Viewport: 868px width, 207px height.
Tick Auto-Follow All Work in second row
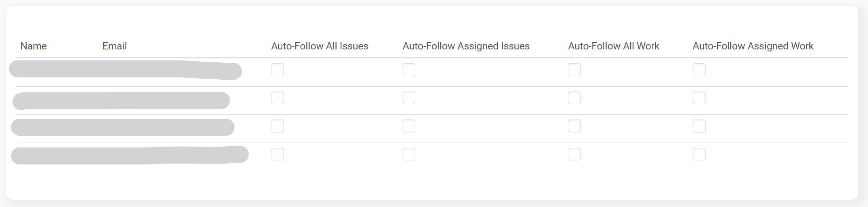pos(574,98)
